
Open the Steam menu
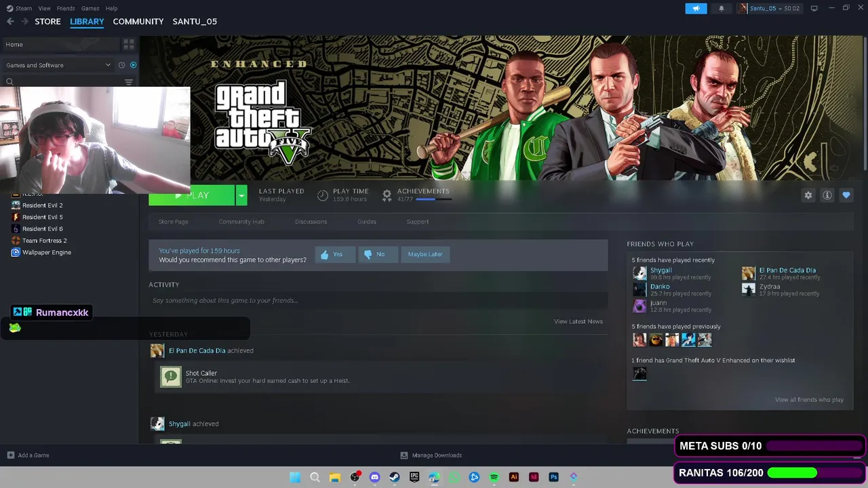20,8
